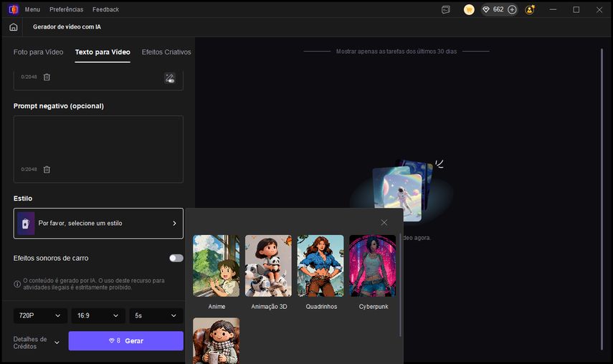Click 'Mostrar apenas as tarefas dos últimos 30 dias'

[396, 52]
